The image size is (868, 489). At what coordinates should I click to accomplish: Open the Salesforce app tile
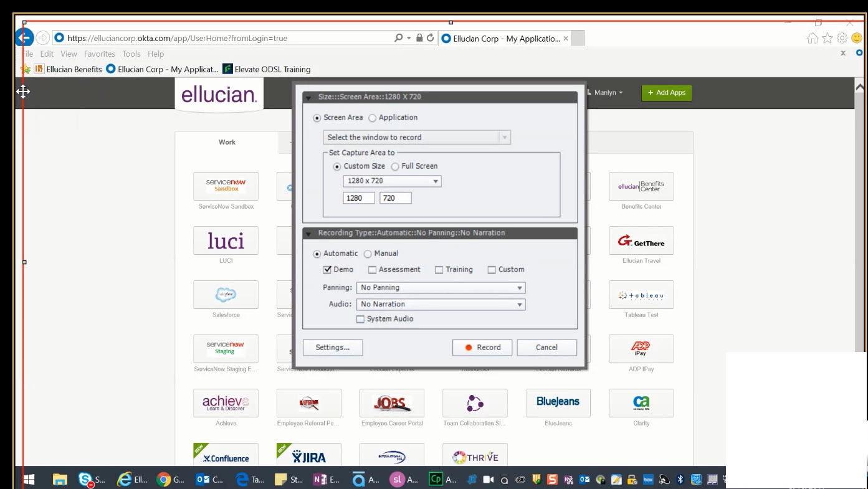click(226, 295)
